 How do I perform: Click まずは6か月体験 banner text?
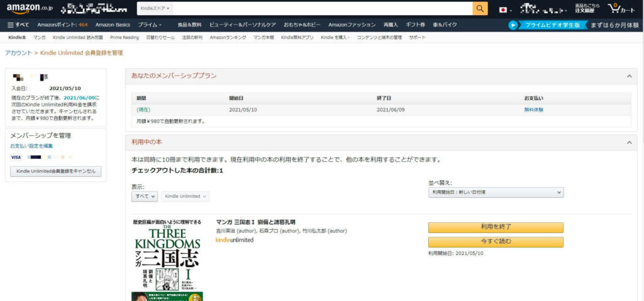[x=615, y=25]
